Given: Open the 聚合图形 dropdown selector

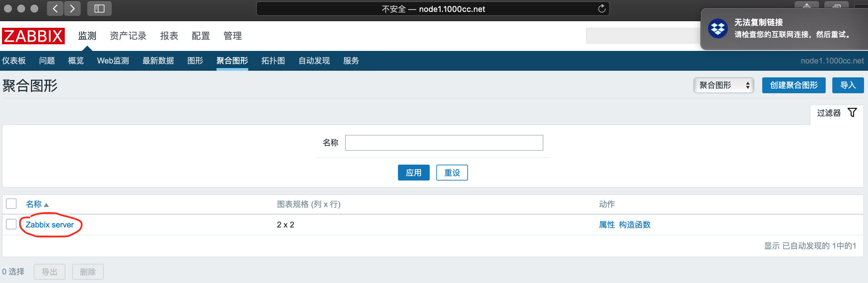Looking at the screenshot, I should click(x=723, y=85).
